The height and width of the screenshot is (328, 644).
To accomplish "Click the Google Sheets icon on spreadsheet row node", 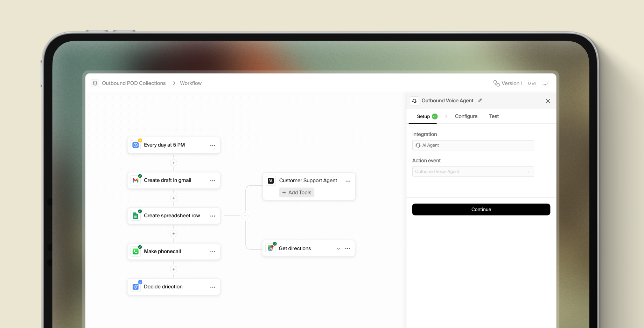I will 136,216.
